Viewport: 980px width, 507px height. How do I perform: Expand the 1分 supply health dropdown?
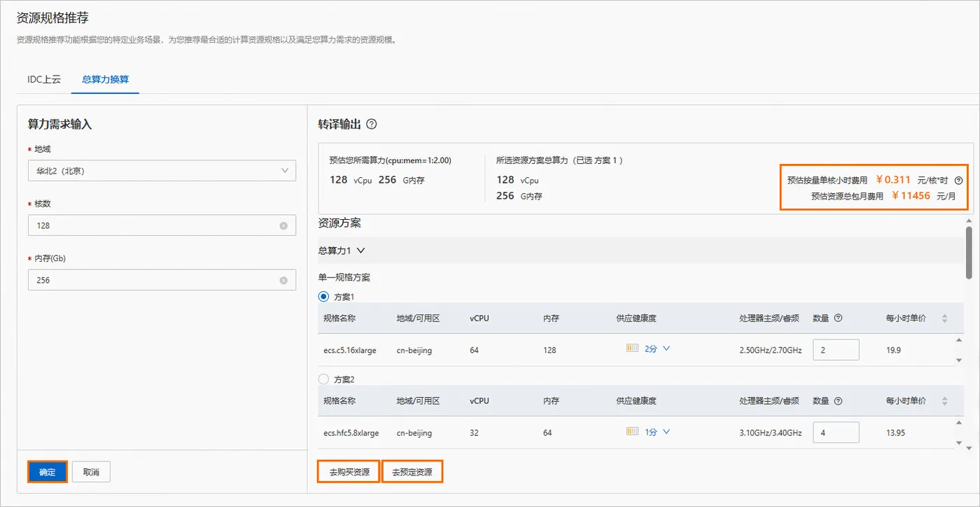(x=666, y=431)
